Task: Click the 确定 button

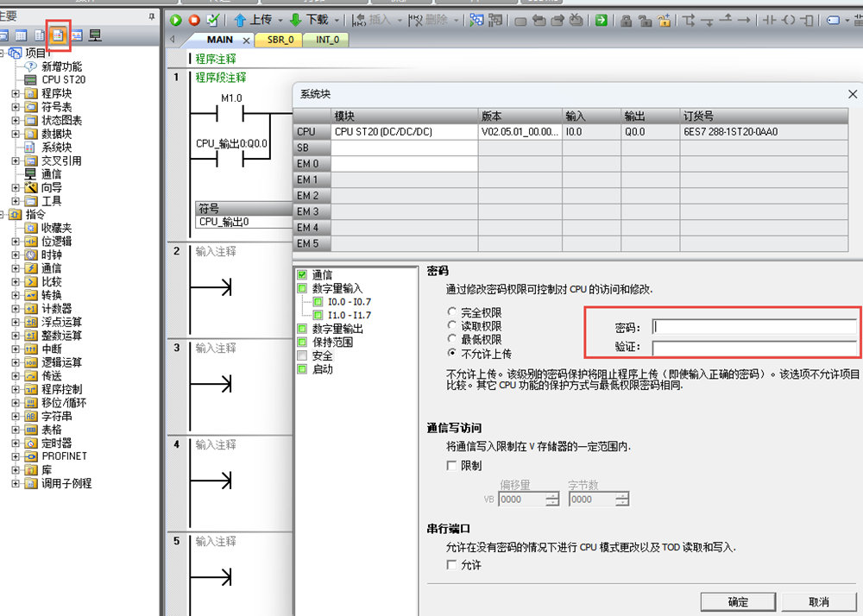Action: pyautogui.click(x=738, y=601)
